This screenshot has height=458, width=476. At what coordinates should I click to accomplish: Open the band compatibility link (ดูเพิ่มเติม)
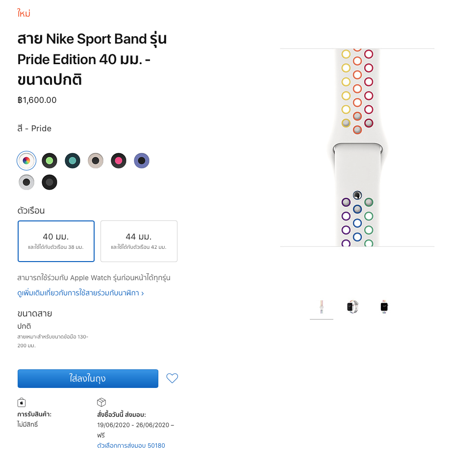pyautogui.click(x=80, y=293)
